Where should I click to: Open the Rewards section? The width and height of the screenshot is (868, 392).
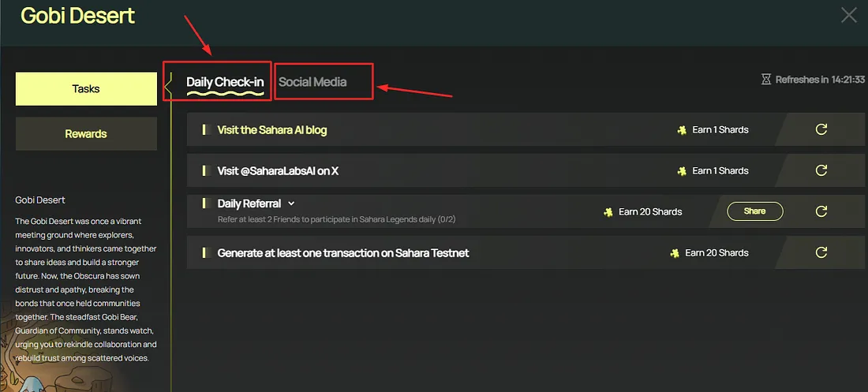[x=86, y=133]
